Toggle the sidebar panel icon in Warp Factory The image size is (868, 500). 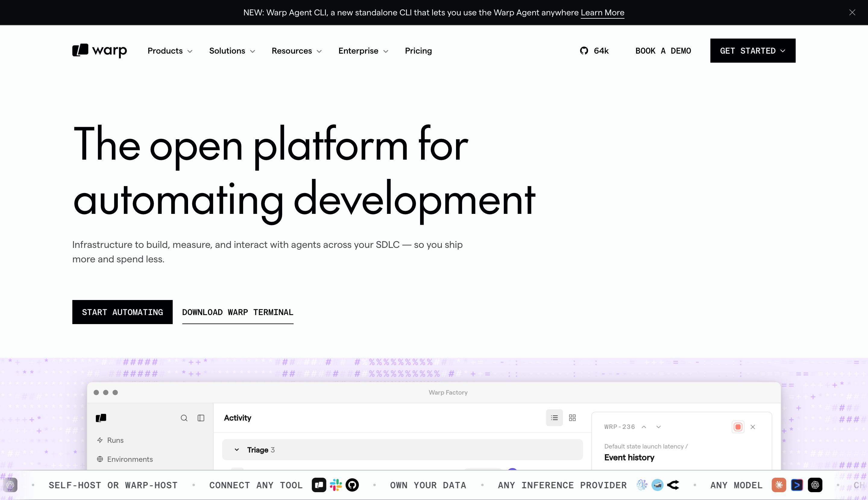pos(201,418)
